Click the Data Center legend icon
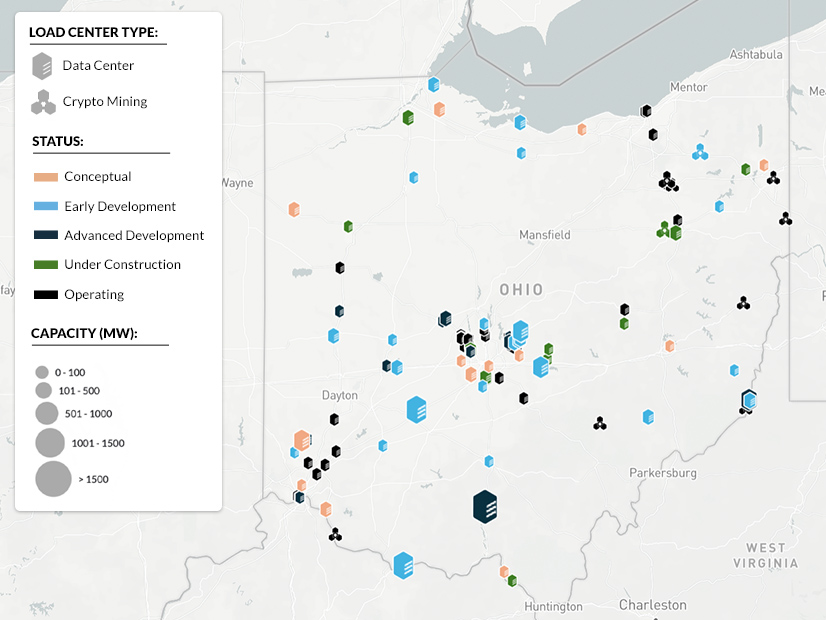826x620 pixels. click(x=42, y=66)
